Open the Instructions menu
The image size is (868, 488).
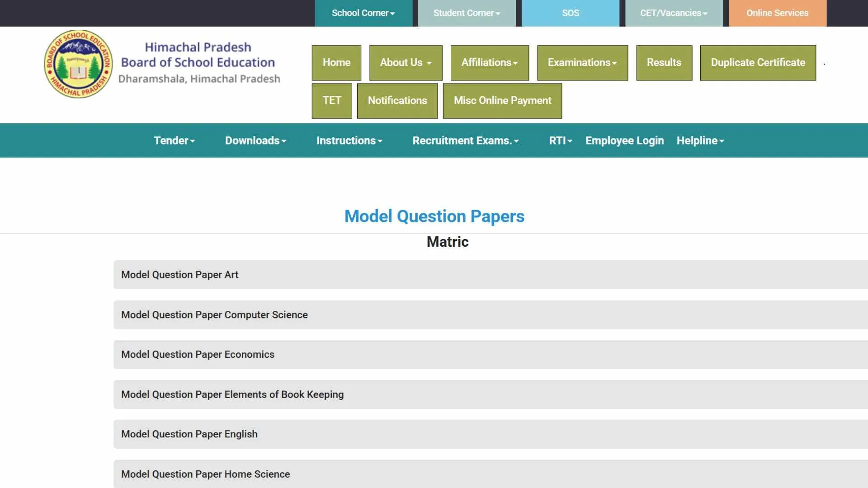pos(349,141)
